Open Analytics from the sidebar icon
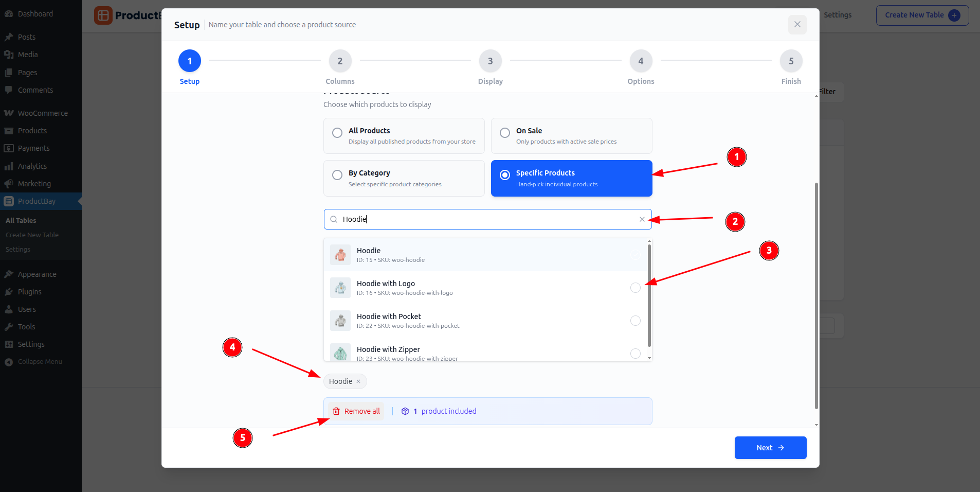The height and width of the screenshot is (492, 980). (9, 166)
